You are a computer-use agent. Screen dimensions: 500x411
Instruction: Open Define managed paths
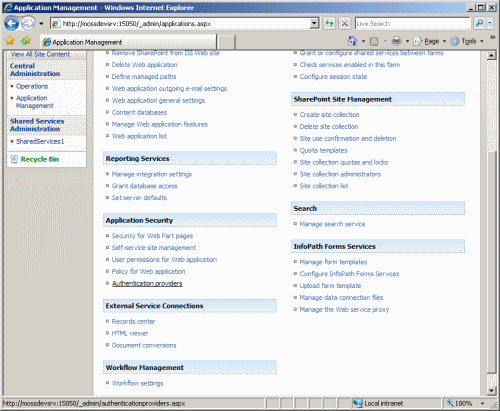[x=144, y=77]
